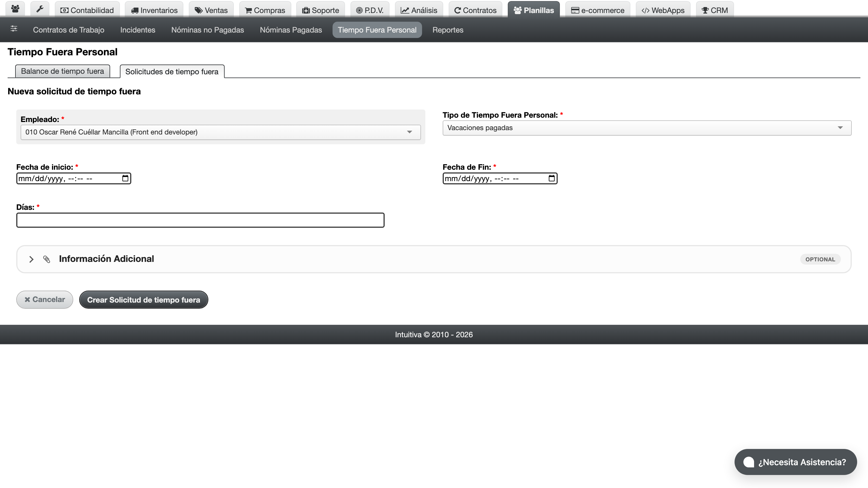Open the Empleado dropdown

[221, 132]
